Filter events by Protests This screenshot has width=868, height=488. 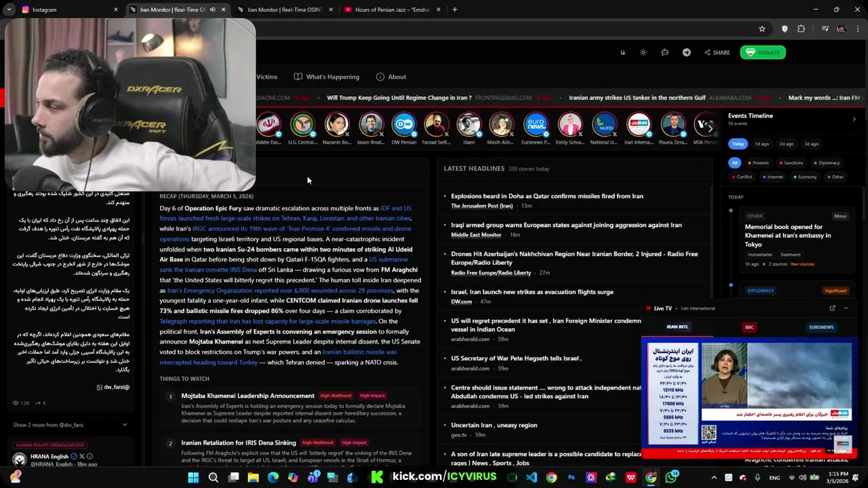click(758, 163)
